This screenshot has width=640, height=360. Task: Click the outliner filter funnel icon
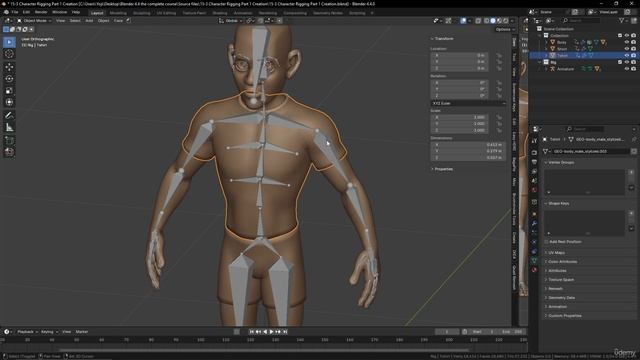pos(622,20)
